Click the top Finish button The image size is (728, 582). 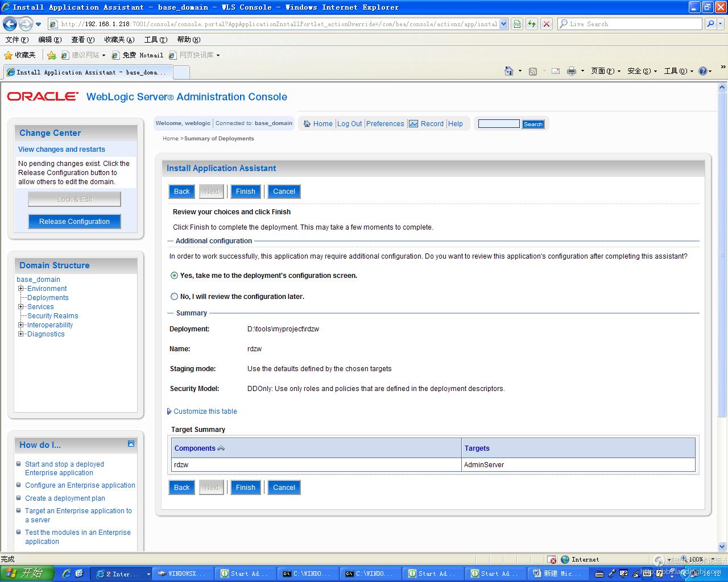coord(246,192)
